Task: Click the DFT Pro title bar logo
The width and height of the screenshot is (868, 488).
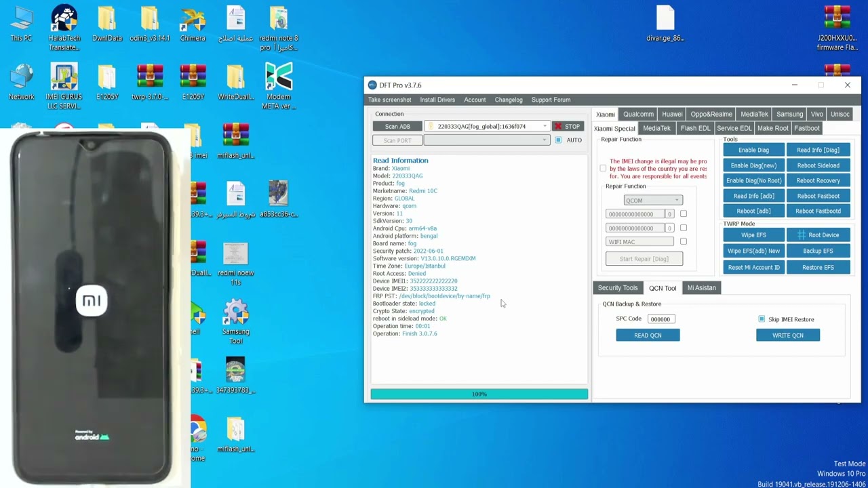Action: pos(372,85)
